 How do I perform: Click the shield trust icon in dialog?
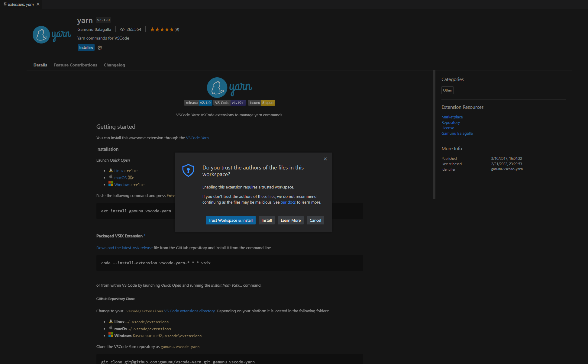[x=188, y=171]
